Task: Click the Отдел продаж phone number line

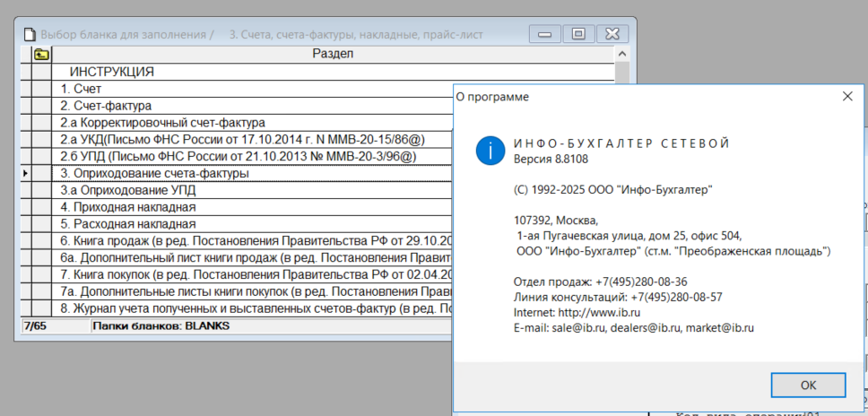Action: 601,282
